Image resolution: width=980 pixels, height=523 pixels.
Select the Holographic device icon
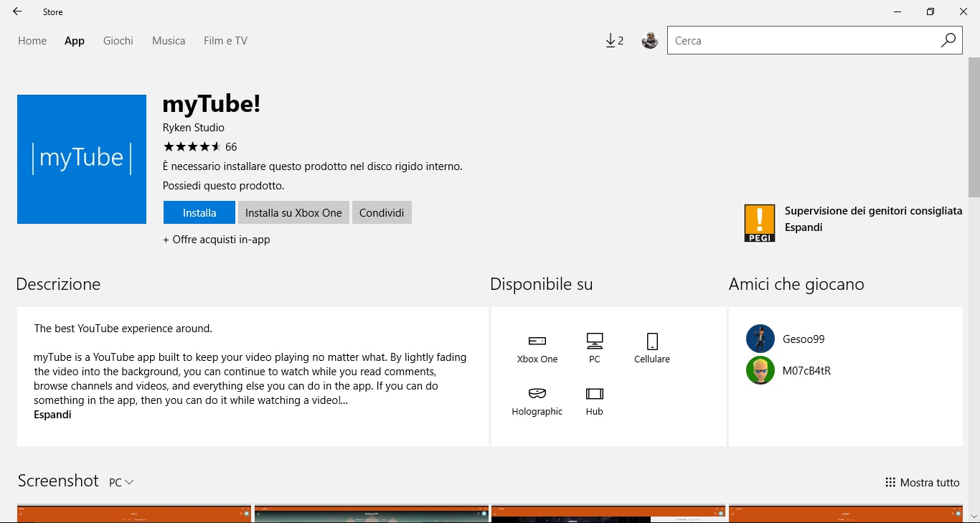coord(537,393)
